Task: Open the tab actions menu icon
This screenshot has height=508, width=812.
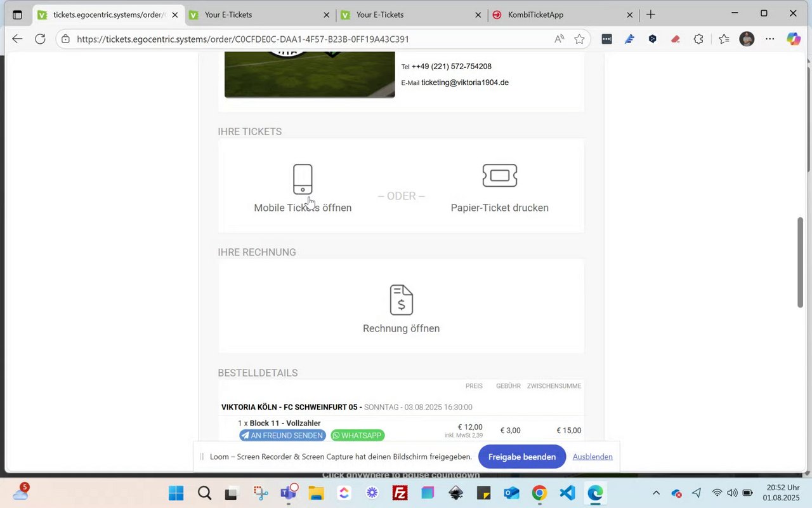Action: pyautogui.click(x=17, y=15)
